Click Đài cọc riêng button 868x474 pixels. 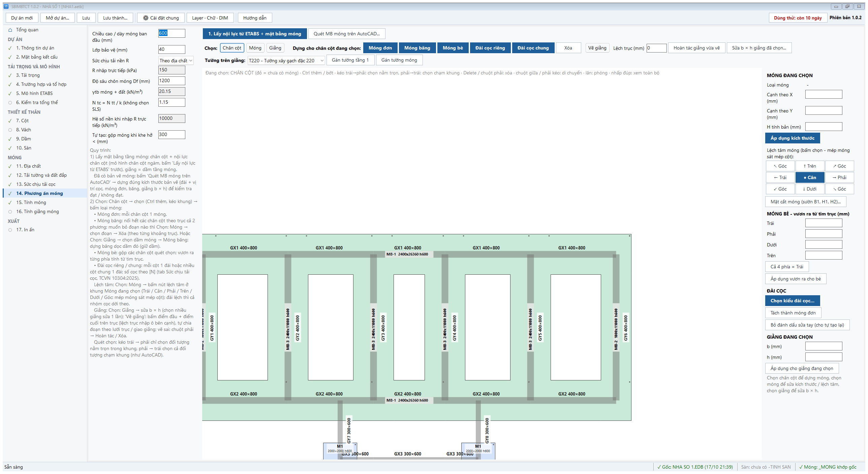point(490,48)
